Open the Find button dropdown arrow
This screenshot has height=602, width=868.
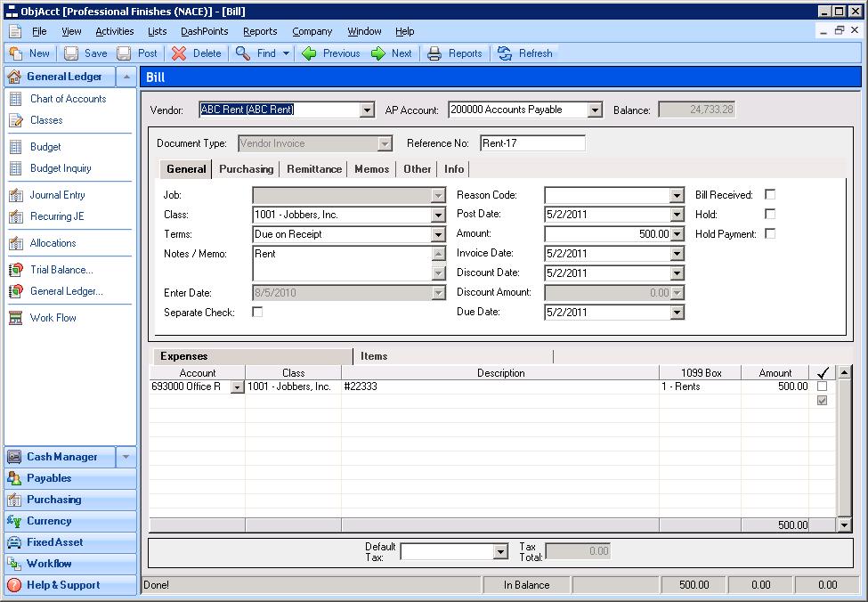pos(286,53)
